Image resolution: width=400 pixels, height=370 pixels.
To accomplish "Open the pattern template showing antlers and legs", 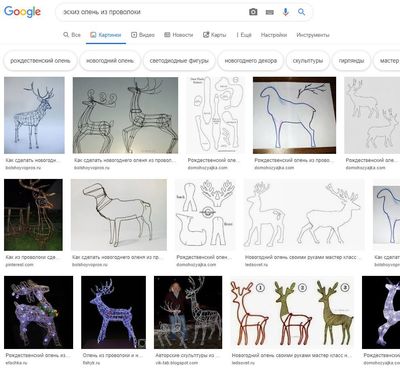I will pyautogui.click(x=205, y=215).
